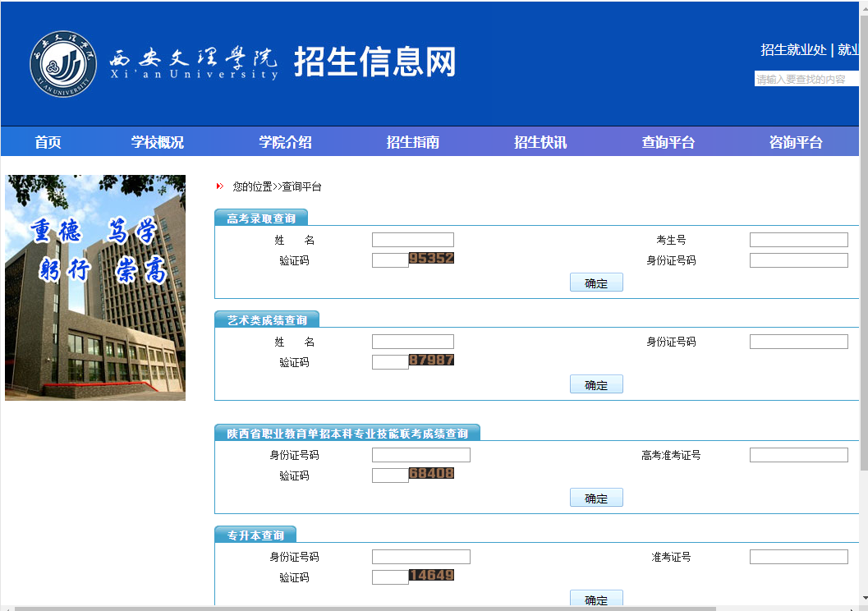Click the captcha image 95352
The height and width of the screenshot is (611, 868).
[x=431, y=259]
